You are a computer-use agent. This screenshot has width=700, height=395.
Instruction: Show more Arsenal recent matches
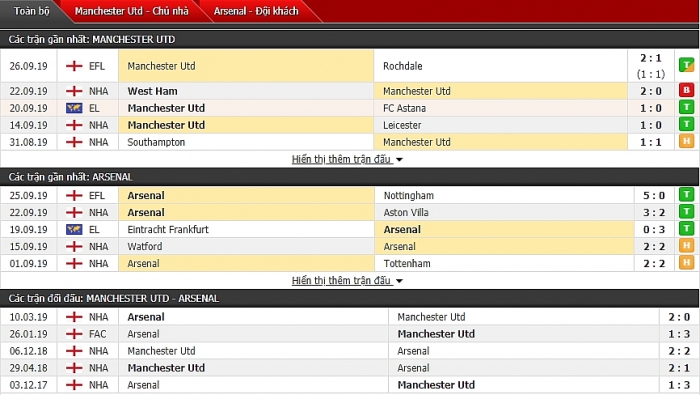coord(342,281)
